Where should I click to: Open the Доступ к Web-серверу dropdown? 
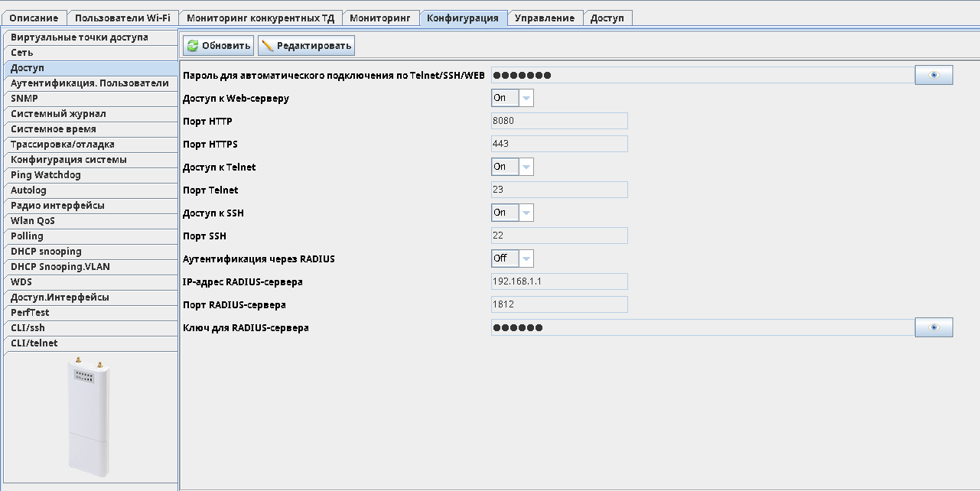click(526, 98)
